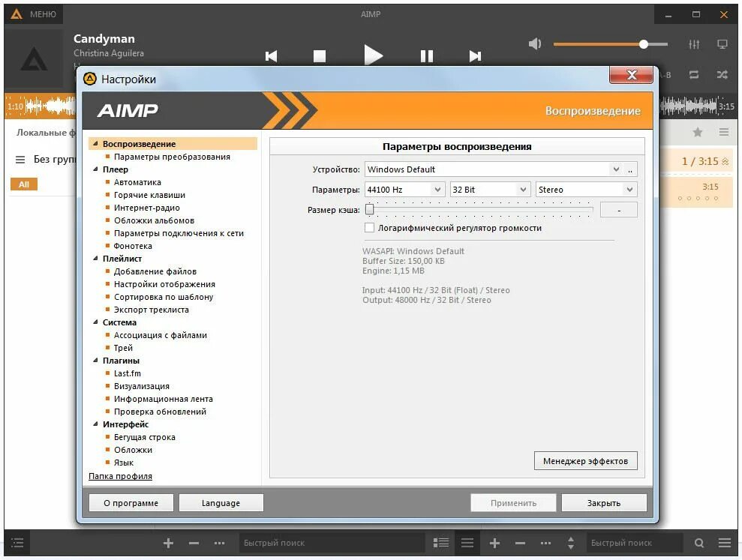Click the device options '..' button
The image size is (742, 560).
pos(630,169)
